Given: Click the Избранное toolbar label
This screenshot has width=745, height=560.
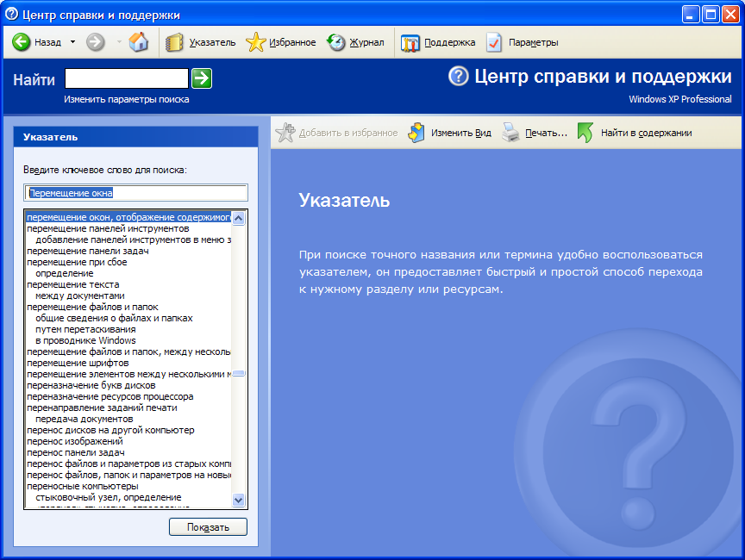Looking at the screenshot, I should click(292, 42).
